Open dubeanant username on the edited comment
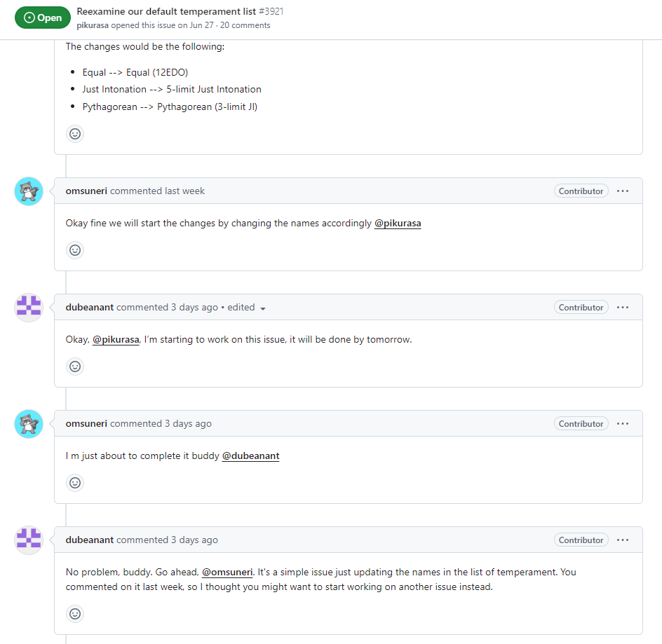Viewport: 662px width, 644px height. click(x=90, y=307)
